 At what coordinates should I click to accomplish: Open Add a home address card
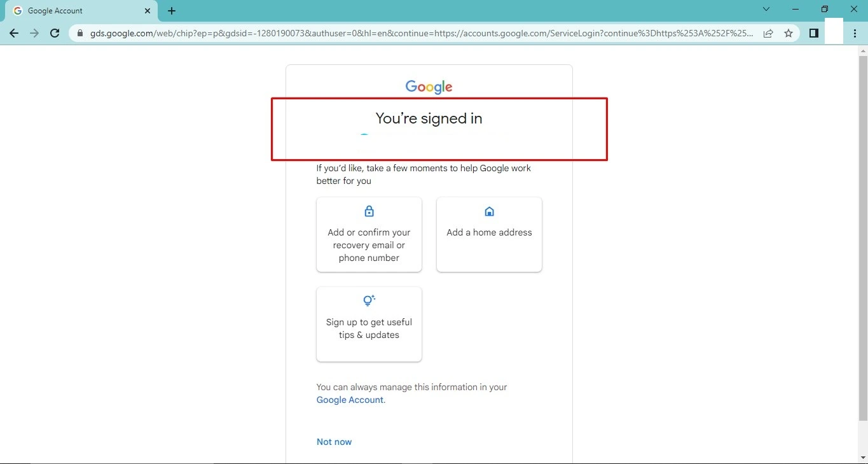[x=489, y=235]
